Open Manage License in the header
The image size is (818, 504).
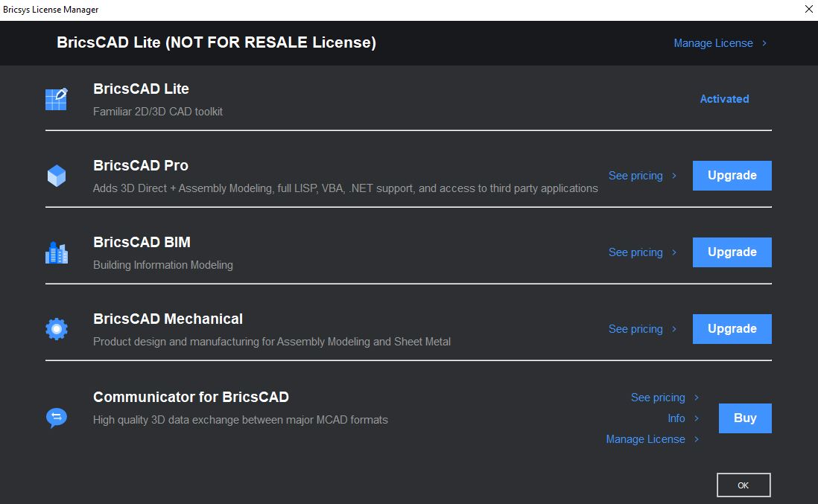point(713,43)
